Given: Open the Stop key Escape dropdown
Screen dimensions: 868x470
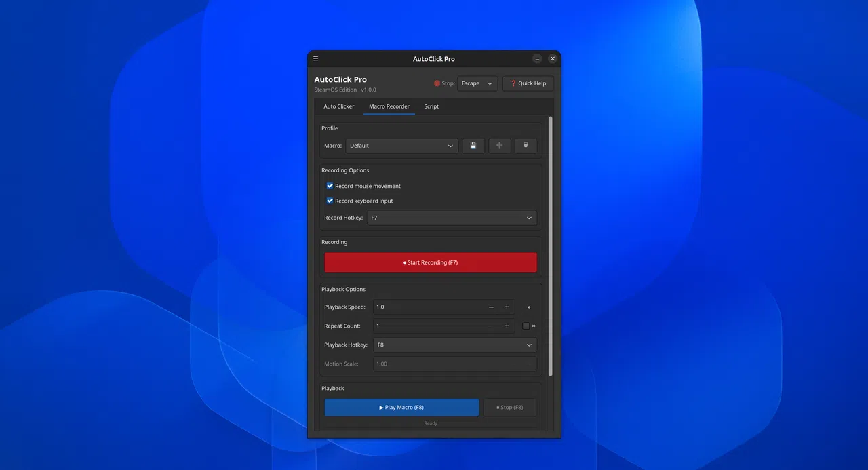Looking at the screenshot, I should pos(477,83).
